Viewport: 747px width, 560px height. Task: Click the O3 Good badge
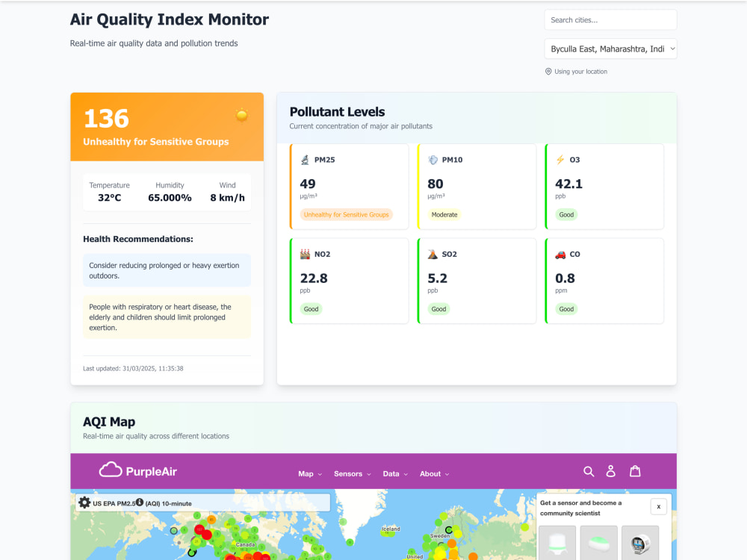pos(566,215)
